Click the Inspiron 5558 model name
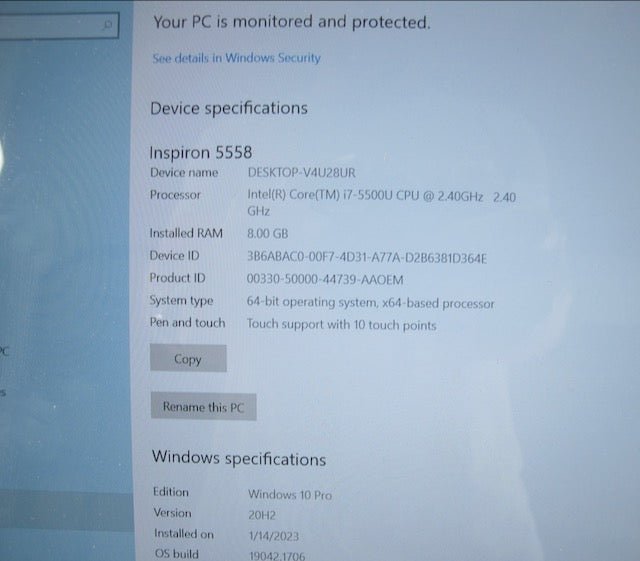Viewport: 640px width, 561px height. (200, 153)
